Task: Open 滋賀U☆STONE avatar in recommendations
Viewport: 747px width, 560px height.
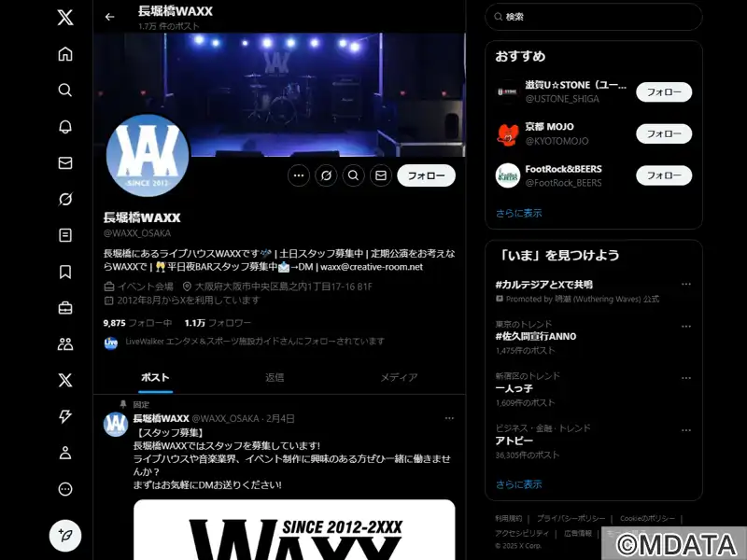Action: (x=507, y=91)
